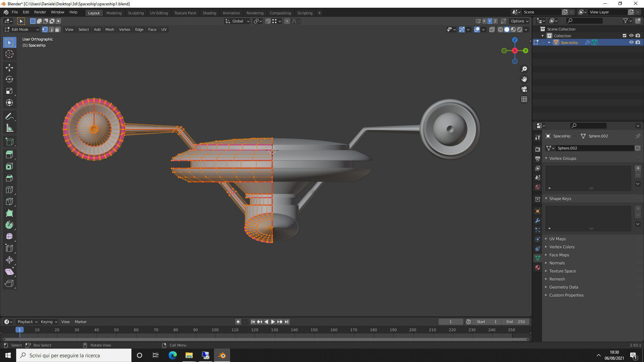Enable face select mode
This screenshot has height=362, width=644.
58,29
